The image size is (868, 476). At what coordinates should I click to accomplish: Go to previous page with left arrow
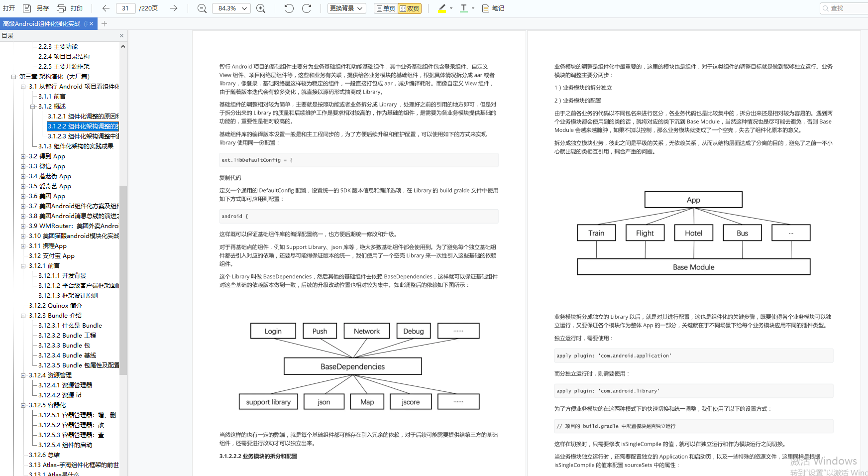(106, 8)
